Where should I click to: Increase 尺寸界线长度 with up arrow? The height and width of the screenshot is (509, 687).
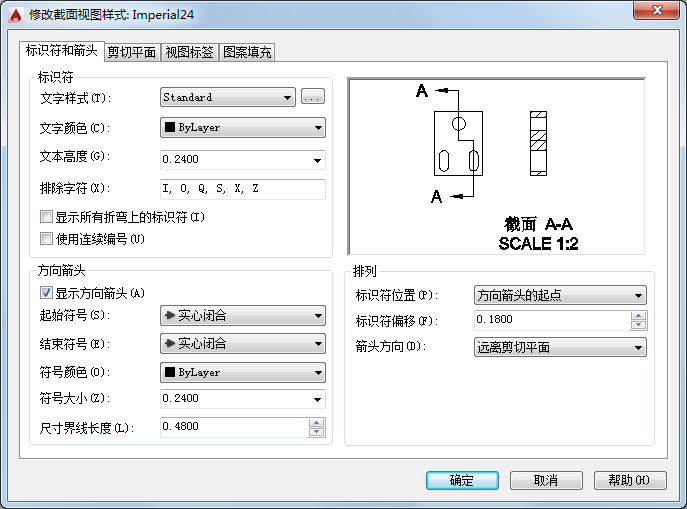pos(316,423)
